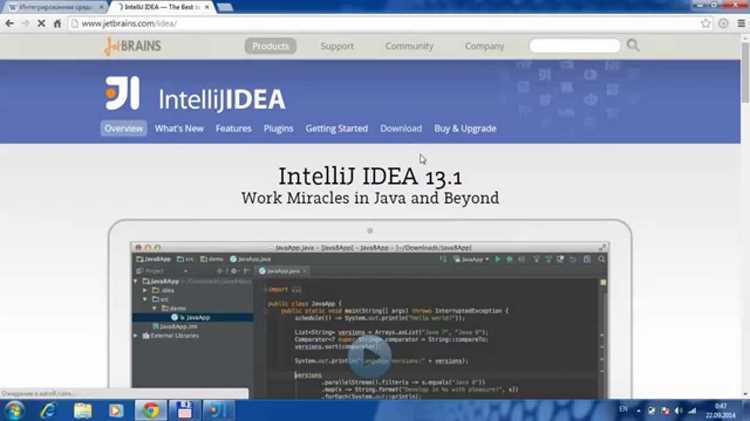Image resolution: width=750 pixels, height=421 pixels.
Task: Open the Company menu
Action: point(485,46)
